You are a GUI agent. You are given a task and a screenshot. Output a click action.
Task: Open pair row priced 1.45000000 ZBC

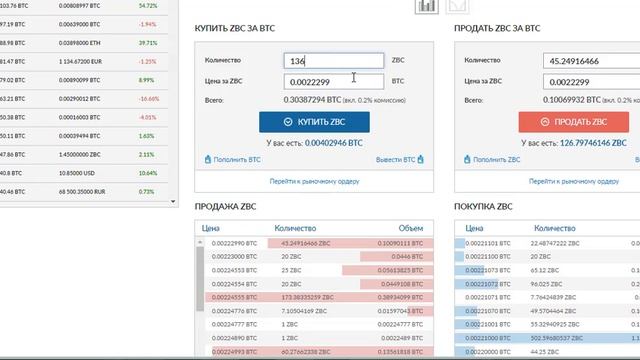pyautogui.click(x=84, y=155)
